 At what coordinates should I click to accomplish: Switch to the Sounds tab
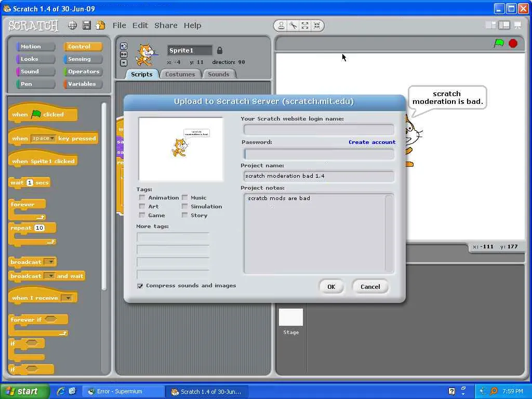coord(219,74)
